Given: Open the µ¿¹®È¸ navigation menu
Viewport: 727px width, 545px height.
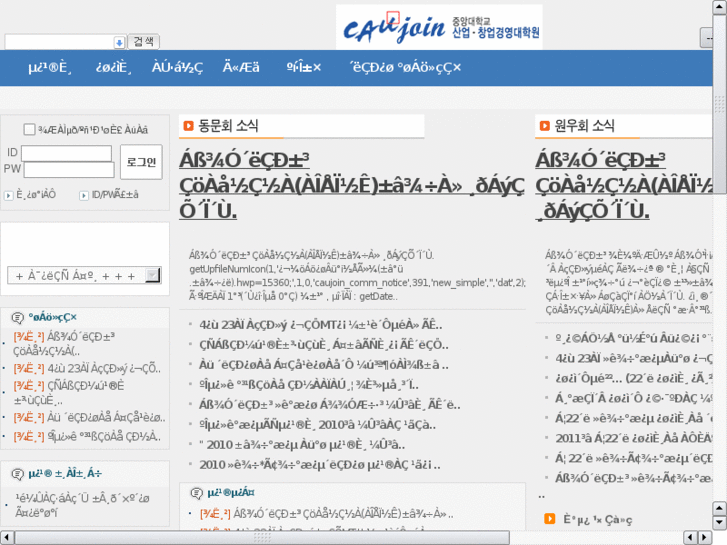Looking at the screenshot, I should point(50,68).
